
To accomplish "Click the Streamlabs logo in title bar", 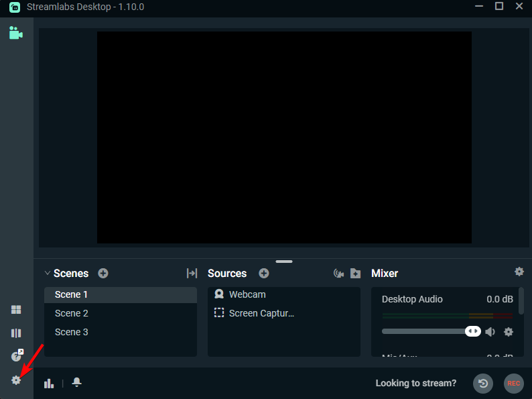I will pyautogui.click(x=15, y=7).
